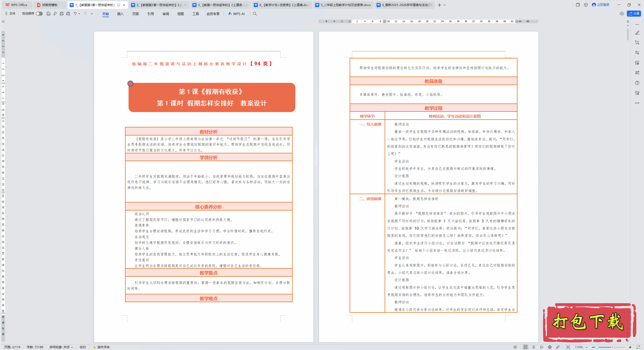Open print preview icon
Image resolution: width=644 pixels, height=350 pixels.
pos(68,14)
